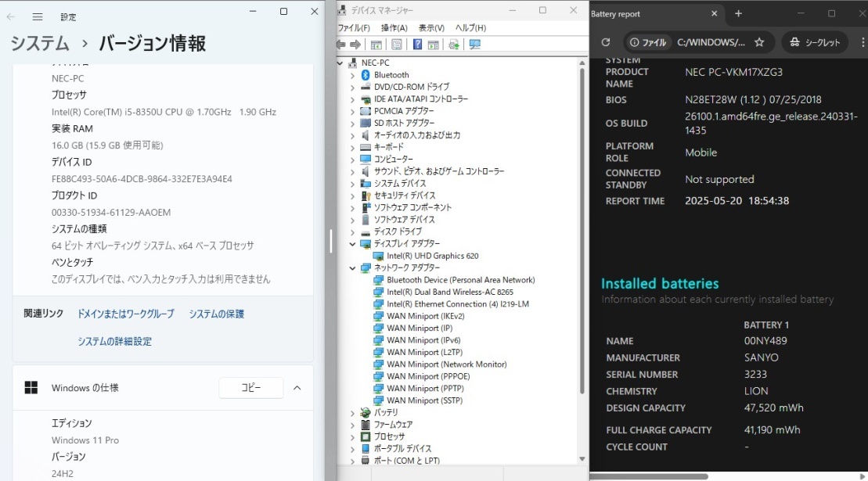
Task: Click the Device Manager back arrow
Action: pyautogui.click(x=341, y=45)
